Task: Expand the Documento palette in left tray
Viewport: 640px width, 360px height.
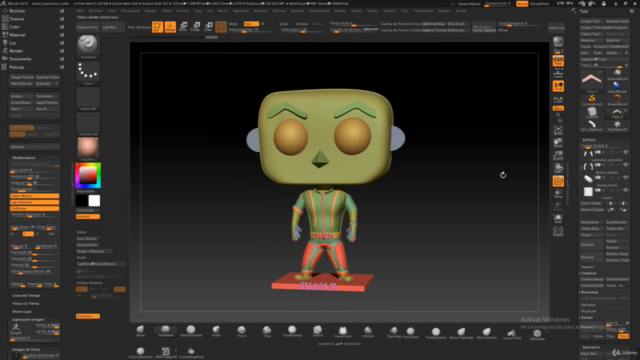Action: pos(20,59)
